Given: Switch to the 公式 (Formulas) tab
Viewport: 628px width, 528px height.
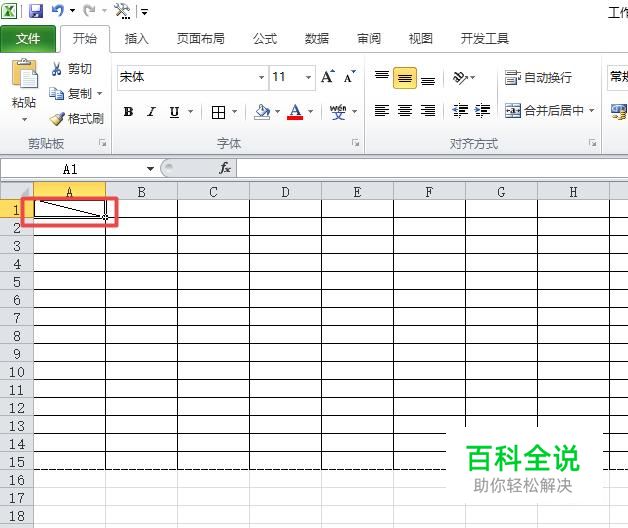Looking at the screenshot, I should coord(265,38).
